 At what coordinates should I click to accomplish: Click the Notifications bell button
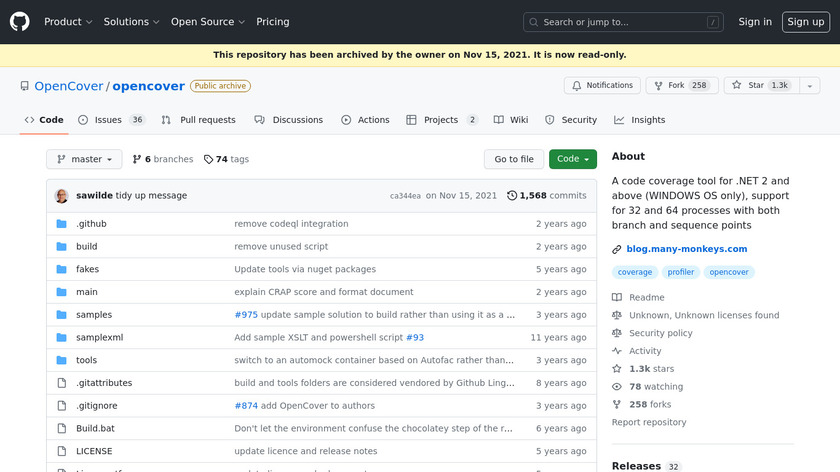coord(602,86)
